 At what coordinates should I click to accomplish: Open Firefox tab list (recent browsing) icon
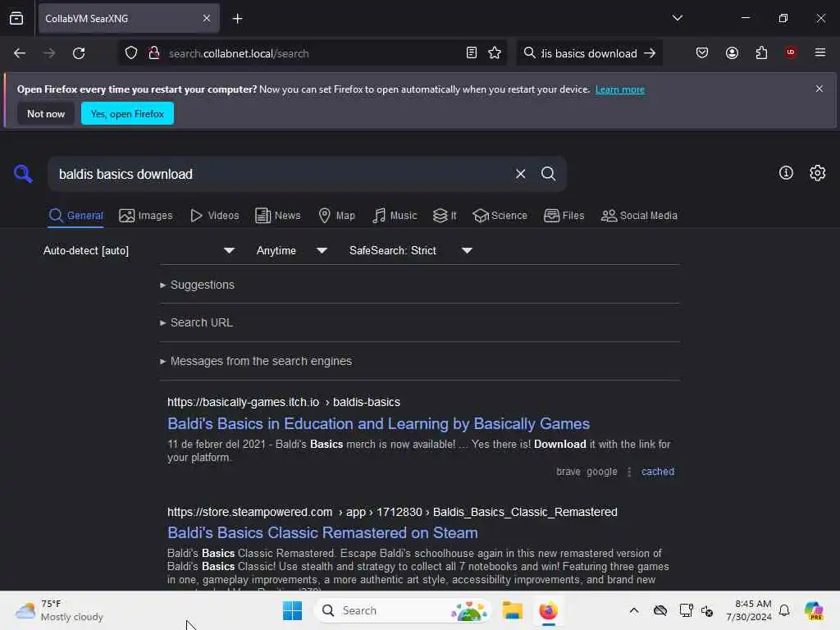pos(16,19)
